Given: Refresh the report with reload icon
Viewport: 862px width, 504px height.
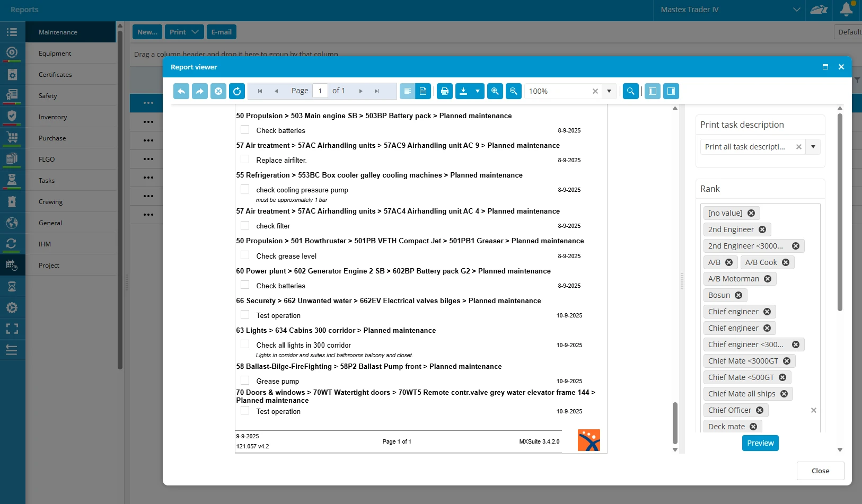Looking at the screenshot, I should pos(237,91).
